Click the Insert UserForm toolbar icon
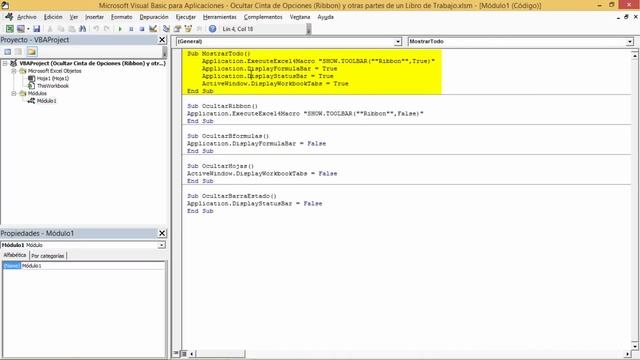Viewport: 640px width, 360px height. pyautogui.click(x=20, y=29)
